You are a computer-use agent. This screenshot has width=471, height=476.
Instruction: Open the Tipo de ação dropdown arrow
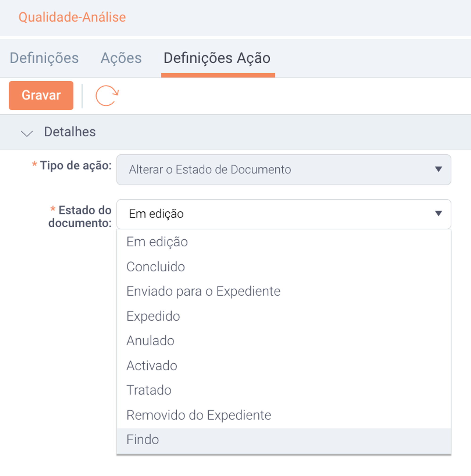click(438, 169)
